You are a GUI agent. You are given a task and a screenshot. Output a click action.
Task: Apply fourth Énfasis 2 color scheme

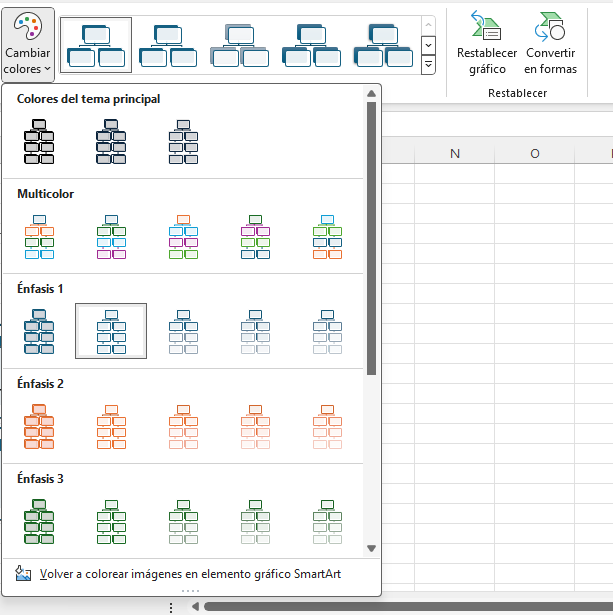pos(255,427)
